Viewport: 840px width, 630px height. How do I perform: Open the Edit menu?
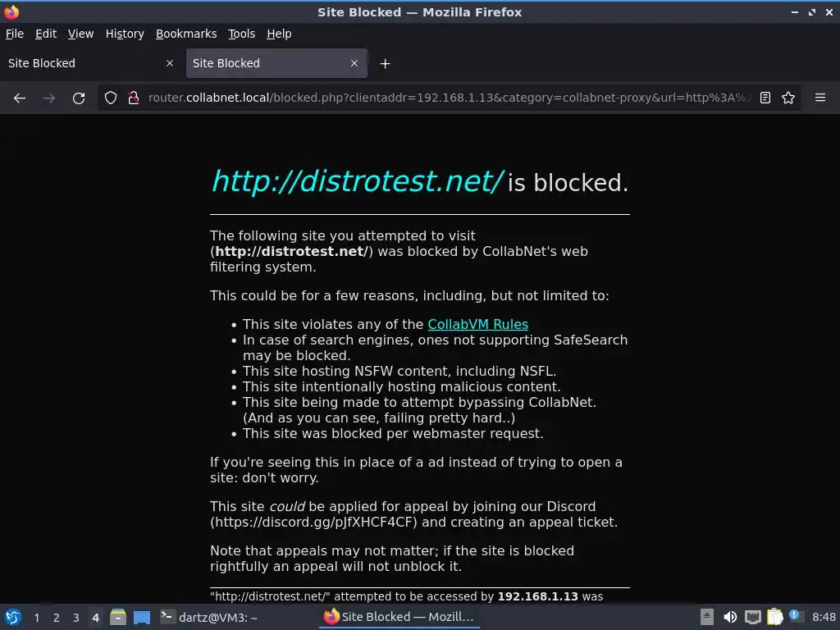click(46, 34)
